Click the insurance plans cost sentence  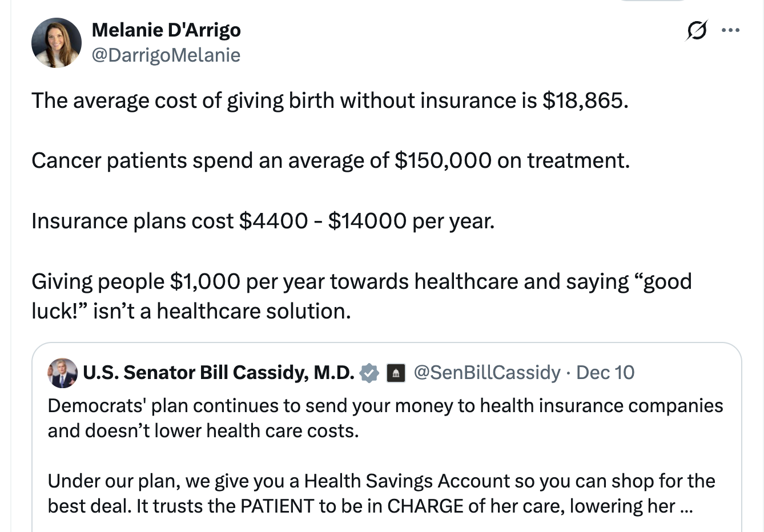(263, 221)
